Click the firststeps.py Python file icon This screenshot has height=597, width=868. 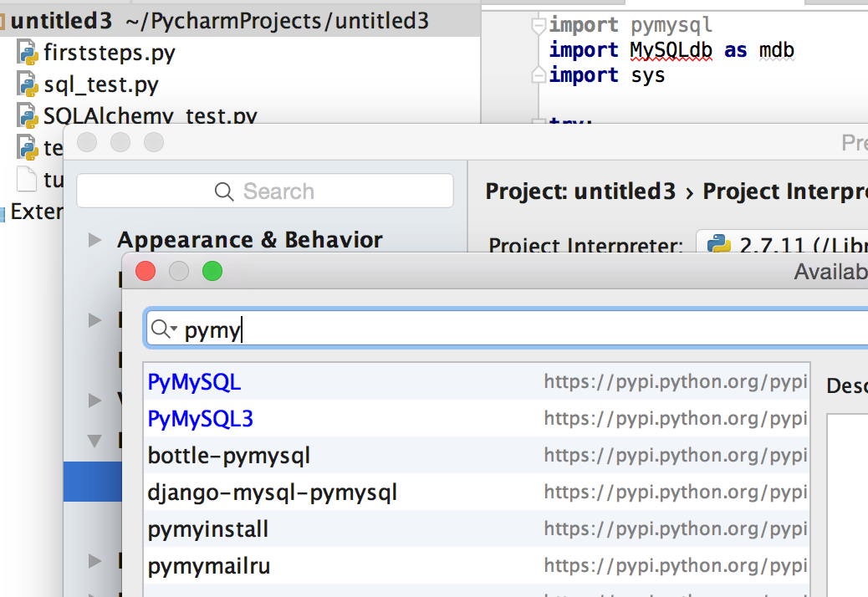coord(28,55)
